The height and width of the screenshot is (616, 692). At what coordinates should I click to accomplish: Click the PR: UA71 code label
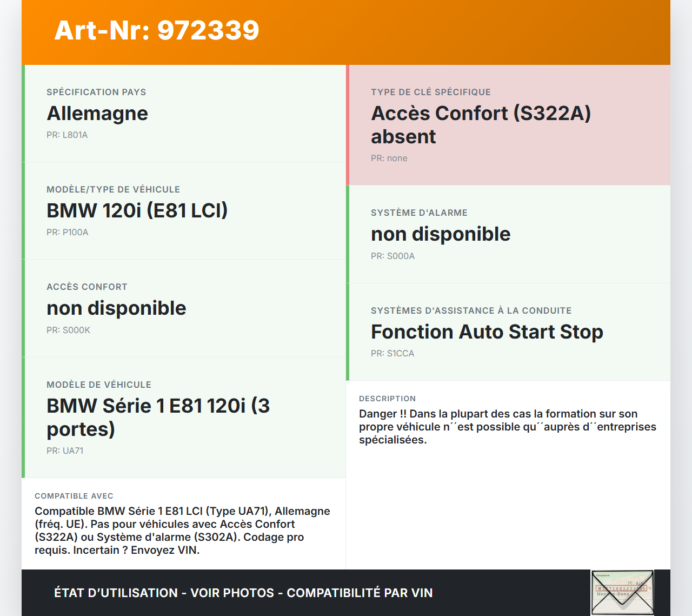click(65, 451)
